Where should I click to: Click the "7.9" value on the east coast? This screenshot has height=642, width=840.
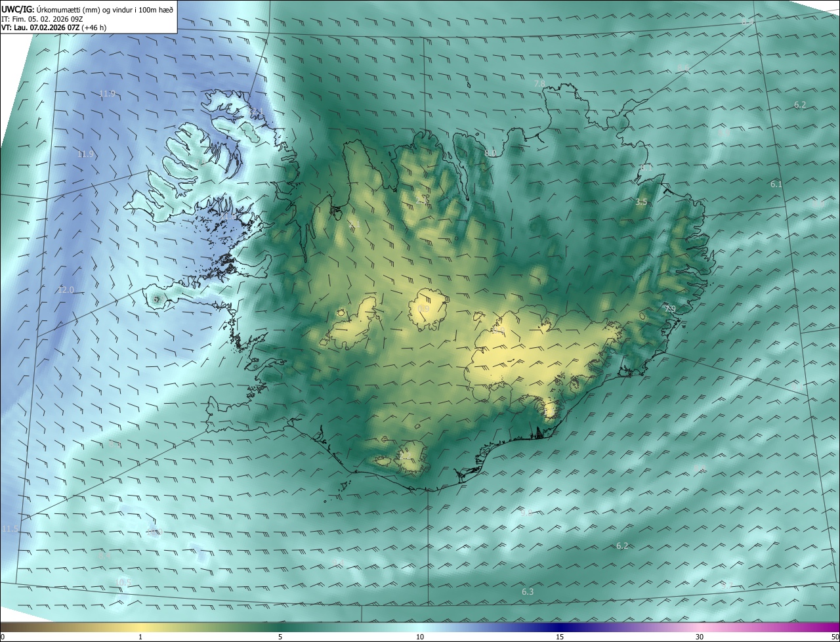click(669, 309)
